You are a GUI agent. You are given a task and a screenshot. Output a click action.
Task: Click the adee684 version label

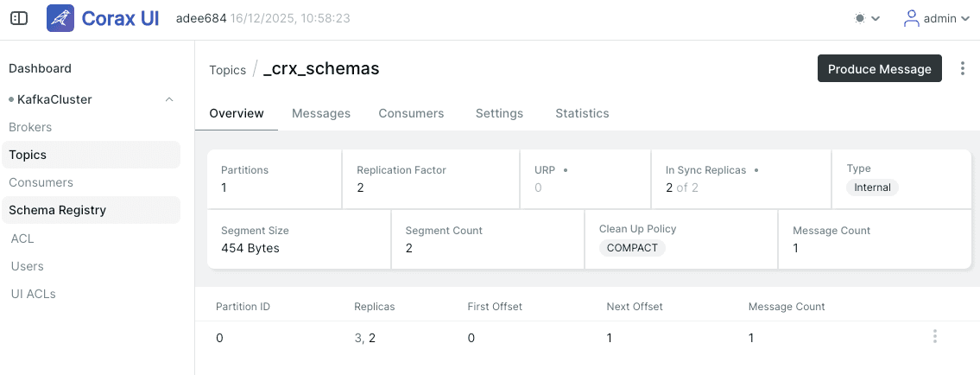pyautogui.click(x=201, y=19)
